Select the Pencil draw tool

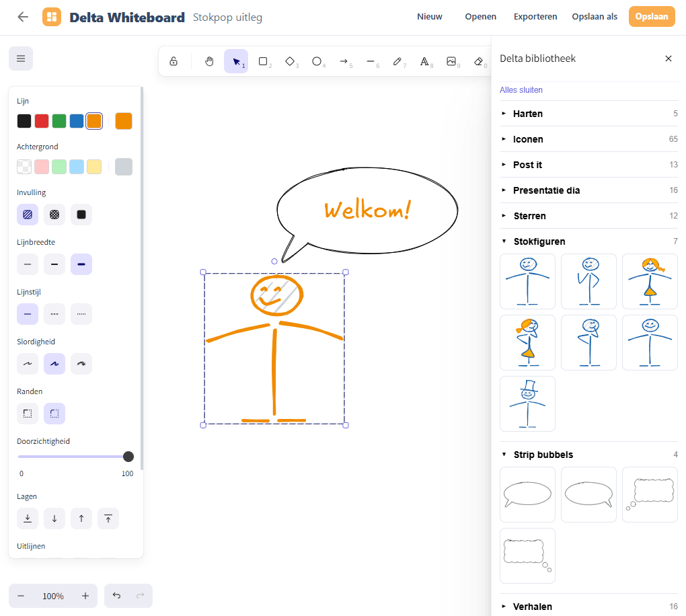(397, 61)
